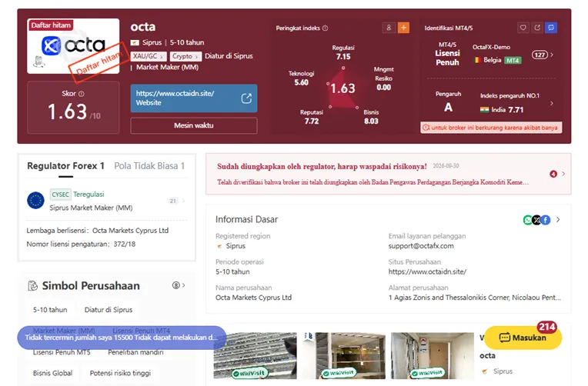The image size is (588, 386).
Task: Expand the regulator warning banner arrow
Action: pos(563,174)
